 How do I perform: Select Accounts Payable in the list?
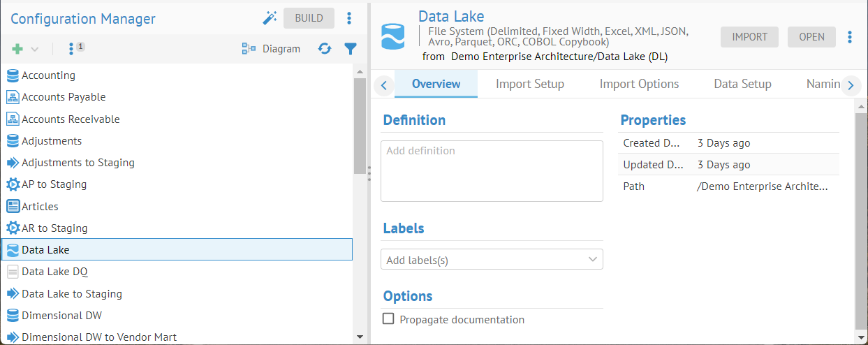pyautogui.click(x=64, y=97)
